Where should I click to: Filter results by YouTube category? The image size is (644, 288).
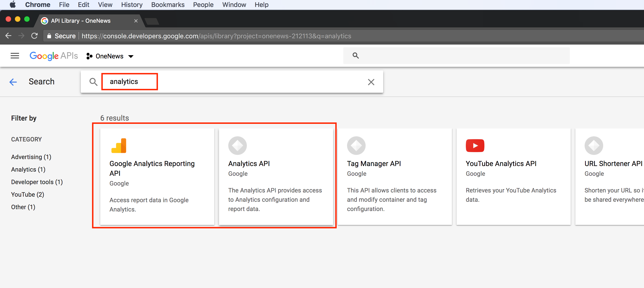pyautogui.click(x=28, y=194)
